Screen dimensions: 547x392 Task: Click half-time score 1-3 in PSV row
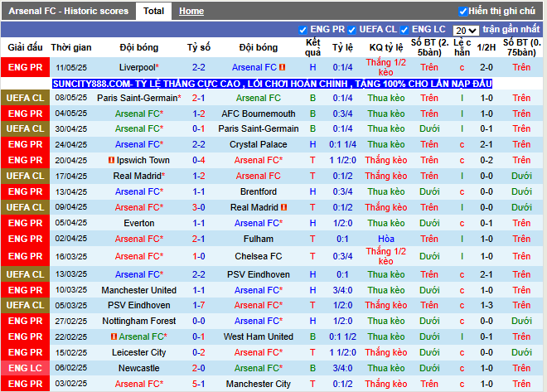(x=486, y=305)
